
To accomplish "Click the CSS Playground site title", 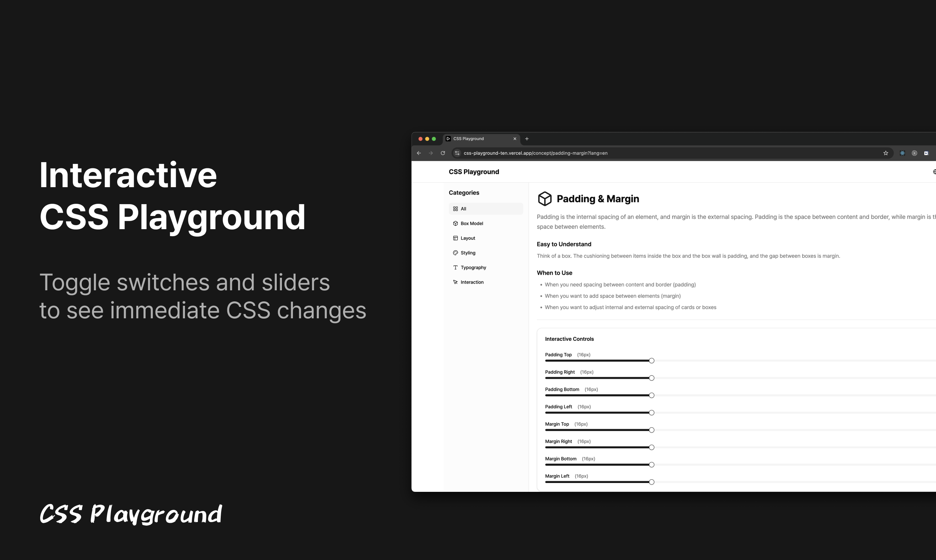I will click(x=474, y=172).
